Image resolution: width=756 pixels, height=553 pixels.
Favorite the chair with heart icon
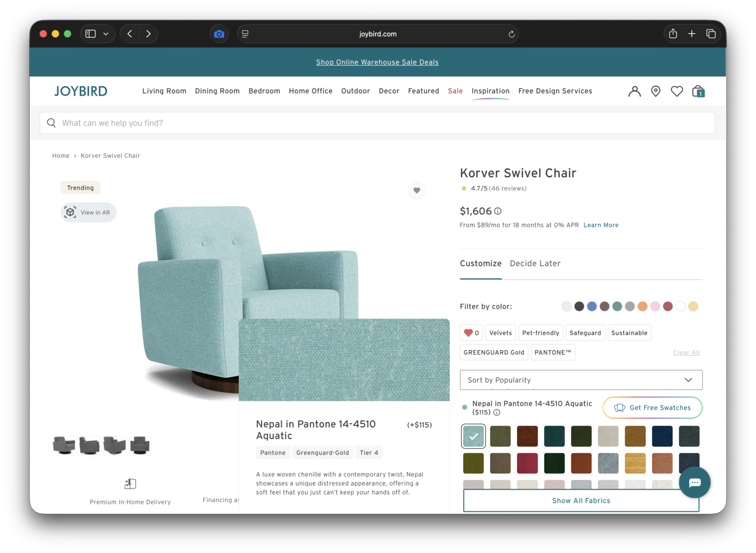click(x=416, y=190)
